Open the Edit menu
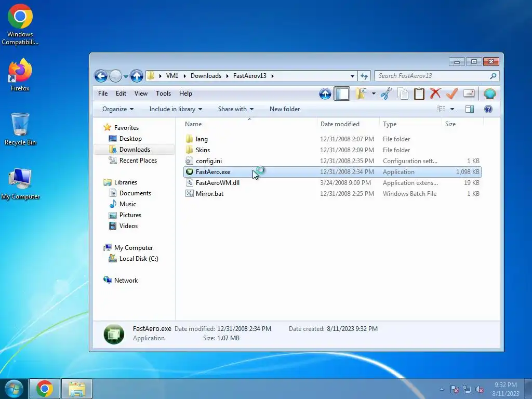 (x=121, y=94)
